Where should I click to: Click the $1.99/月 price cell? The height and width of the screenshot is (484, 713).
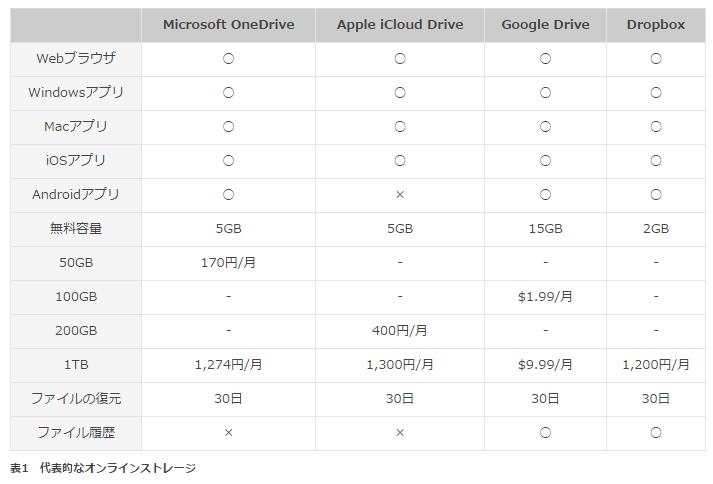[x=545, y=297]
